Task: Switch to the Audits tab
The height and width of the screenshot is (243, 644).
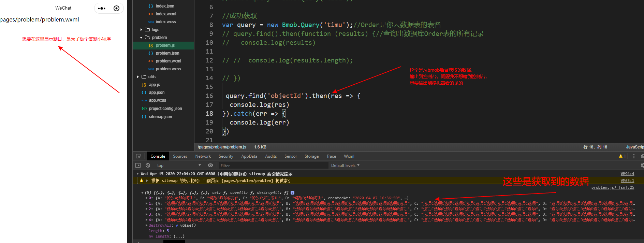Action: point(271,156)
